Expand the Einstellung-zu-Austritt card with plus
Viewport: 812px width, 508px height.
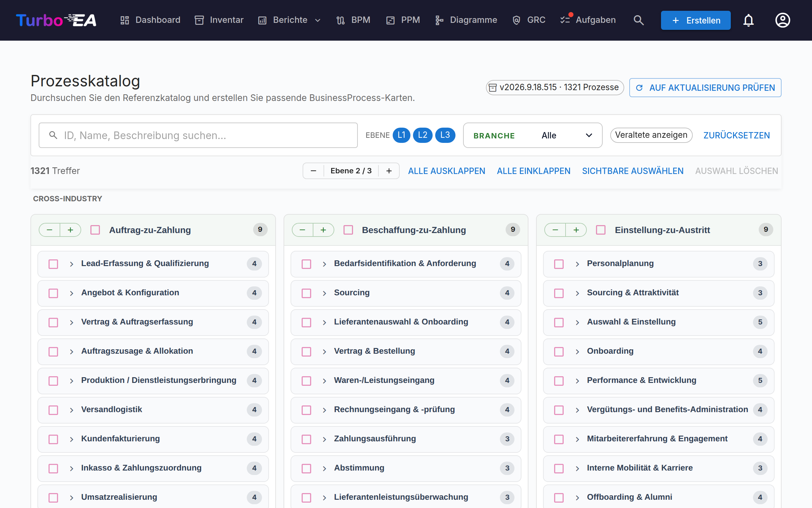pos(576,230)
